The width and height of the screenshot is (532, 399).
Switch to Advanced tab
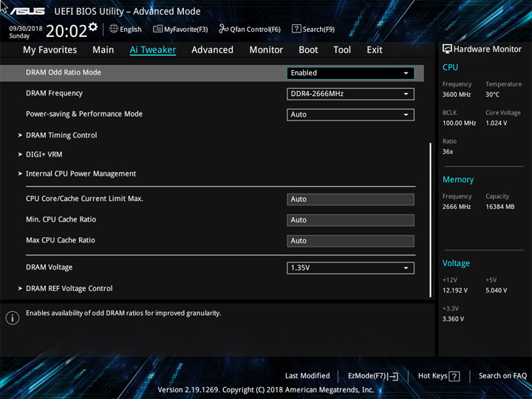pyautogui.click(x=212, y=50)
